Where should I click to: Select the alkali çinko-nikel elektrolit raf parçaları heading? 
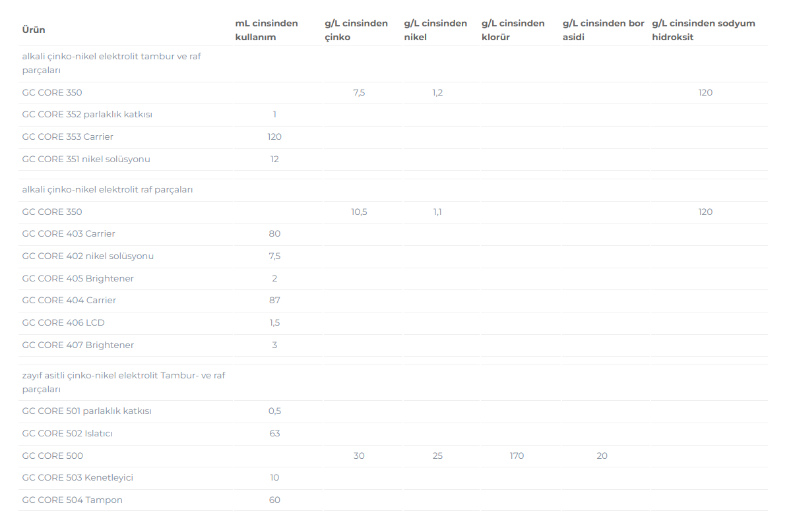tap(107, 190)
